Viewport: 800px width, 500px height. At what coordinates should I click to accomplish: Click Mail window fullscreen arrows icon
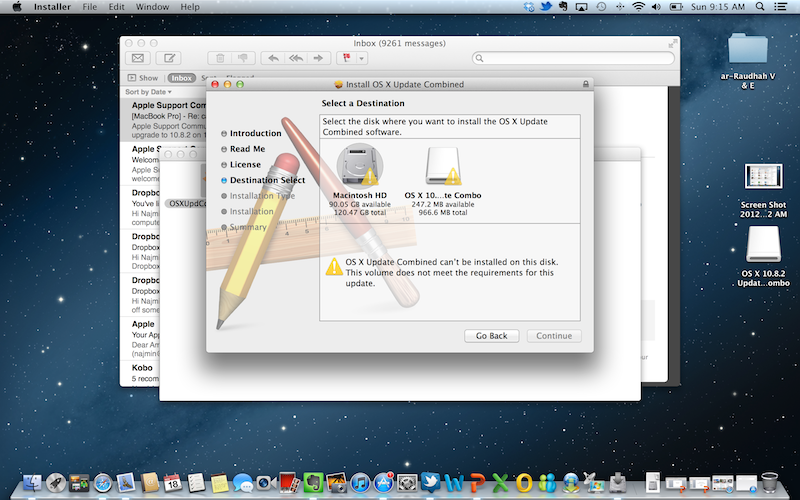pos(672,44)
